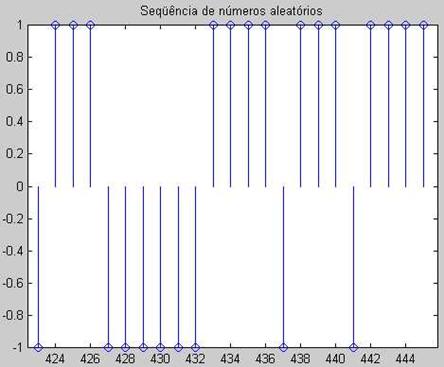Screen dimensions: 444x367
Task: Click y-axis tick label "-0.6"
Action: (12, 283)
